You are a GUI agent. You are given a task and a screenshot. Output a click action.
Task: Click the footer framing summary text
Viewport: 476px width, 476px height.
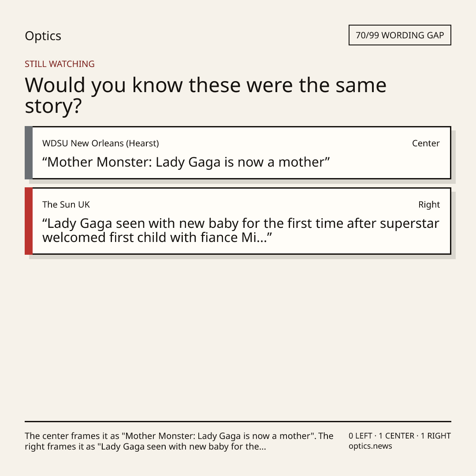coord(179,441)
